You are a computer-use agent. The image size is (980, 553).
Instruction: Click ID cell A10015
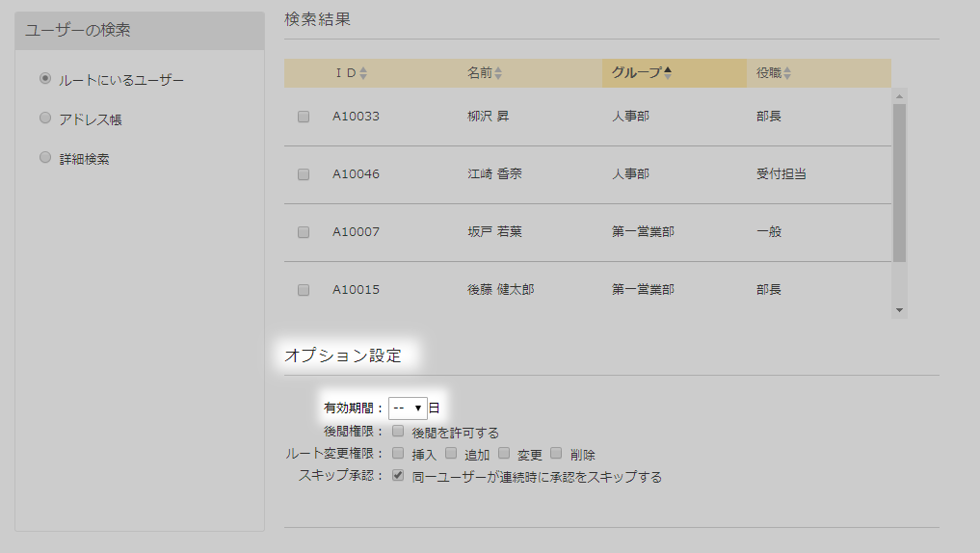(356, 290)
